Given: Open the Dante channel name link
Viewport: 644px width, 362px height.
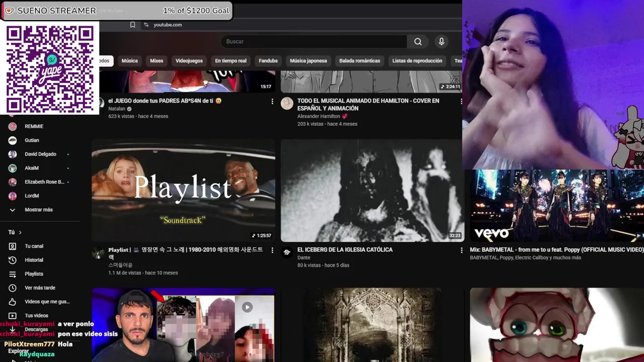Looking at the screenshot, I should click(x=303, y=258).
